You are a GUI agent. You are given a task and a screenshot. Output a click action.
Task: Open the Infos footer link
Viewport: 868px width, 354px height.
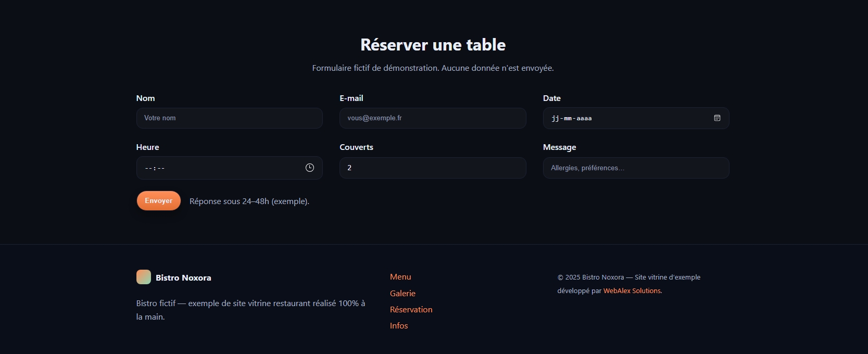(x=399, y=325)
